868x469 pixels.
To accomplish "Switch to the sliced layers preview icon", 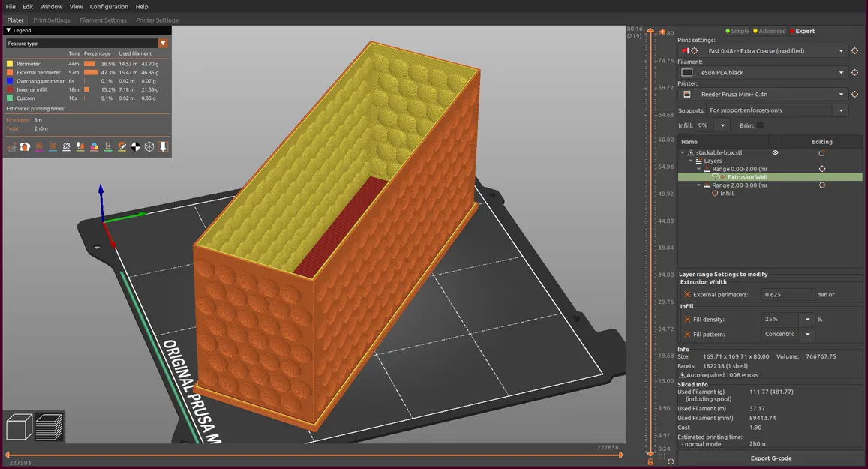I will pyautogui.click(x=49, y=427).
